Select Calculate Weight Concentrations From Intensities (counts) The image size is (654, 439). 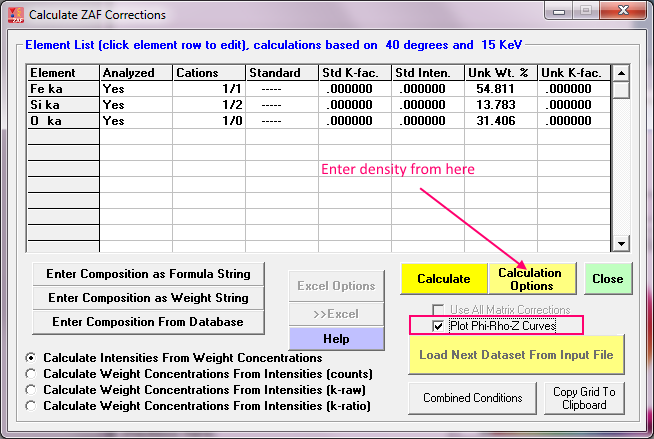32,374
